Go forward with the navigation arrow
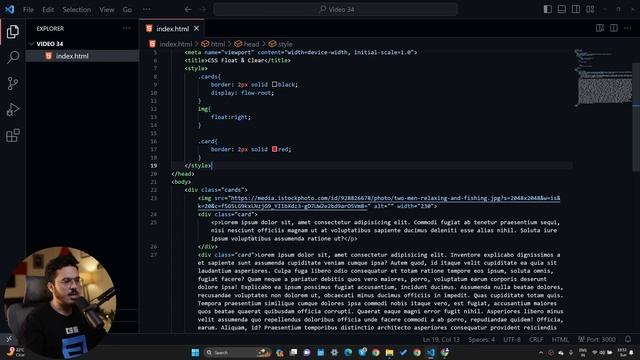Image resolution: width=640 pixels, height=360 pixels. pos(203,9)
